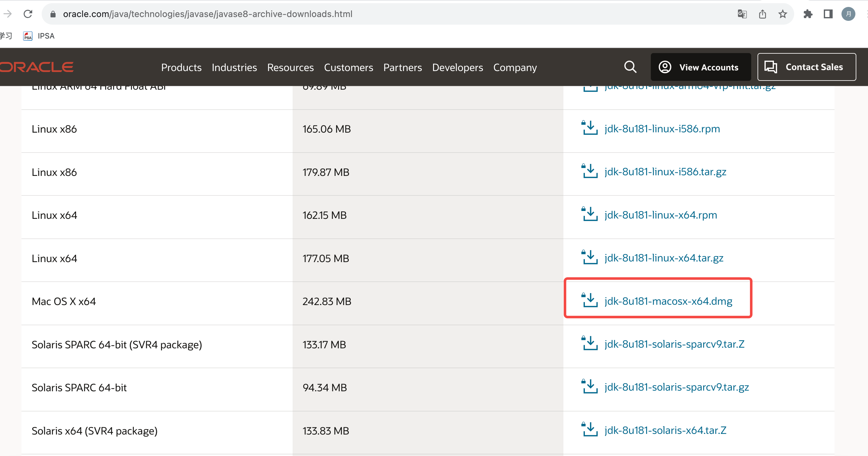This screenshot has height=456, width=868.
Task: Click the forward navigation arrow
Action: [x=7, y=14]
